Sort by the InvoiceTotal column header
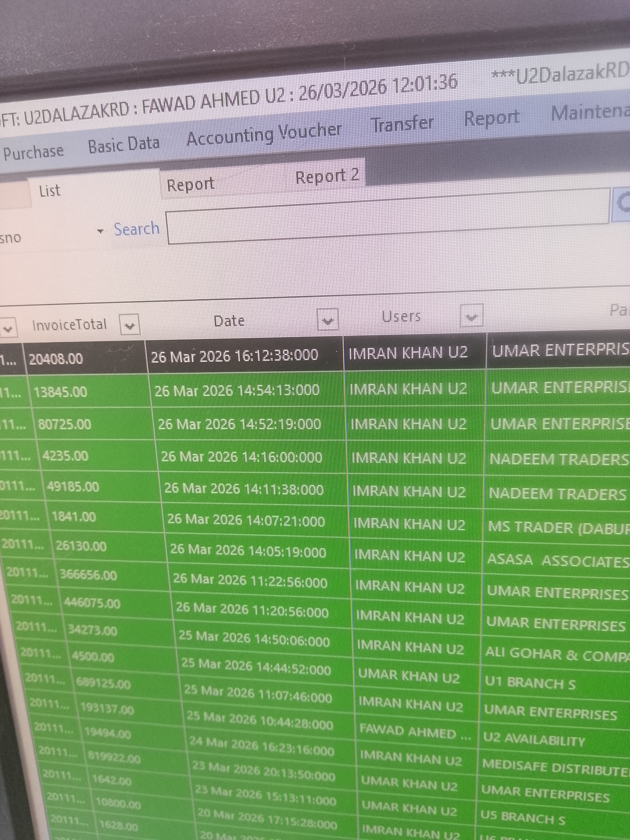Viewport: 630px width, 840px height. tap(69, 325)
